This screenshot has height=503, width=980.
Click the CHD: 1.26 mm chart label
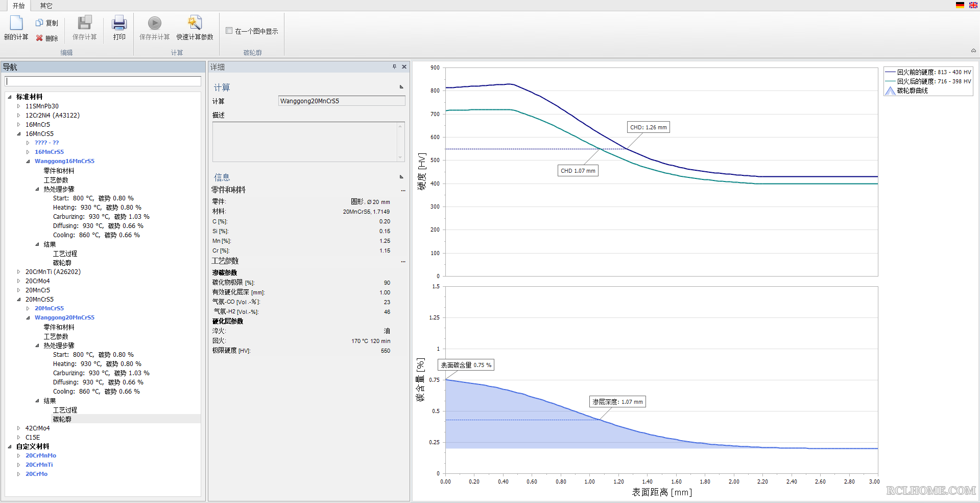click(648, 127)
